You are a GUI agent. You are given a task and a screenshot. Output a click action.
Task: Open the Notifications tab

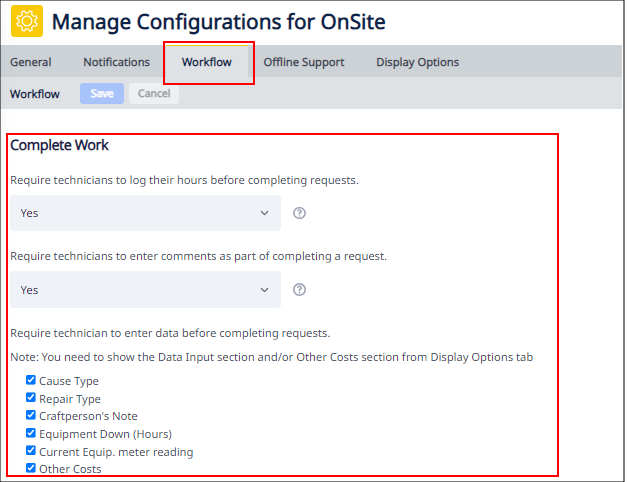point(116,62)
